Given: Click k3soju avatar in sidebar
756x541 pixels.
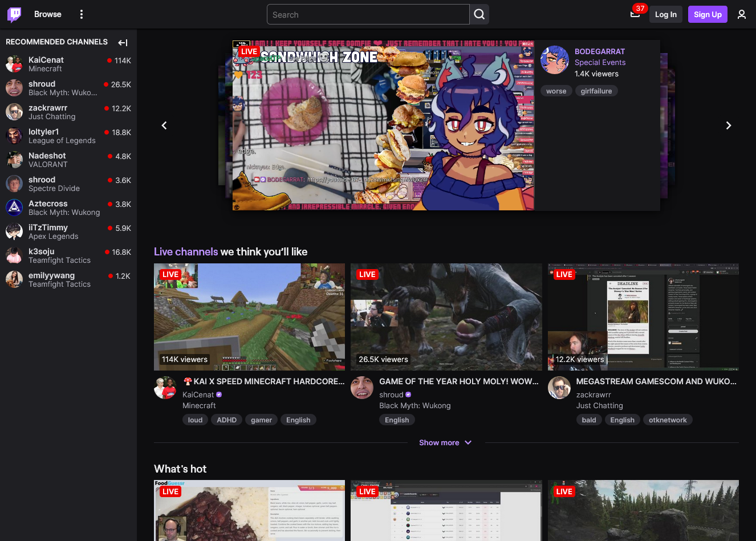Looking at the screenshot, I should coord(14,255).
